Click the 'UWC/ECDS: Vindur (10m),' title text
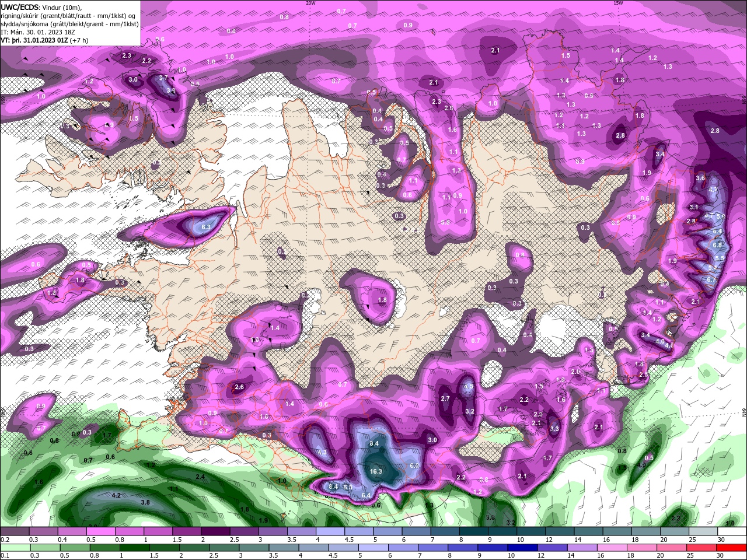747x560 pixels. [41, 7]
